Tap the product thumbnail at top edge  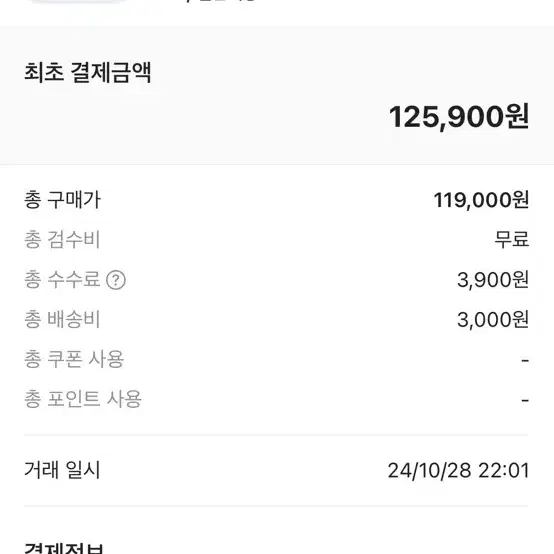tap(78, 1)
